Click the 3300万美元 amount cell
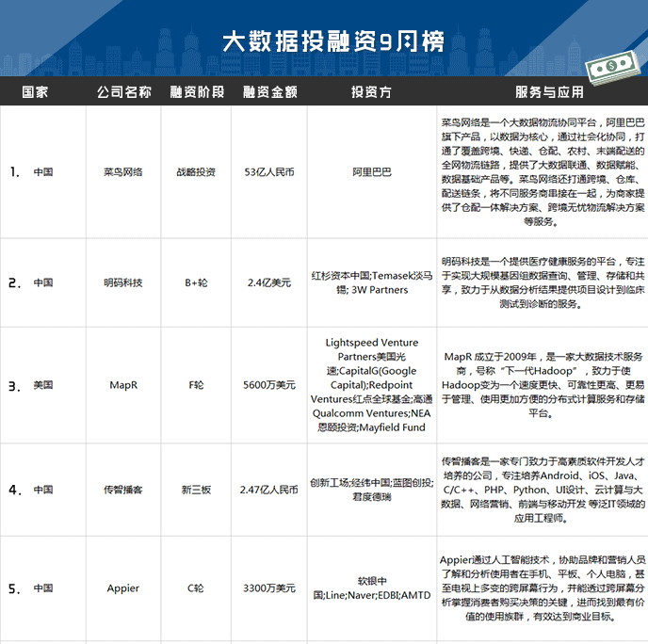The image size is (648, 644). point(269,588)
